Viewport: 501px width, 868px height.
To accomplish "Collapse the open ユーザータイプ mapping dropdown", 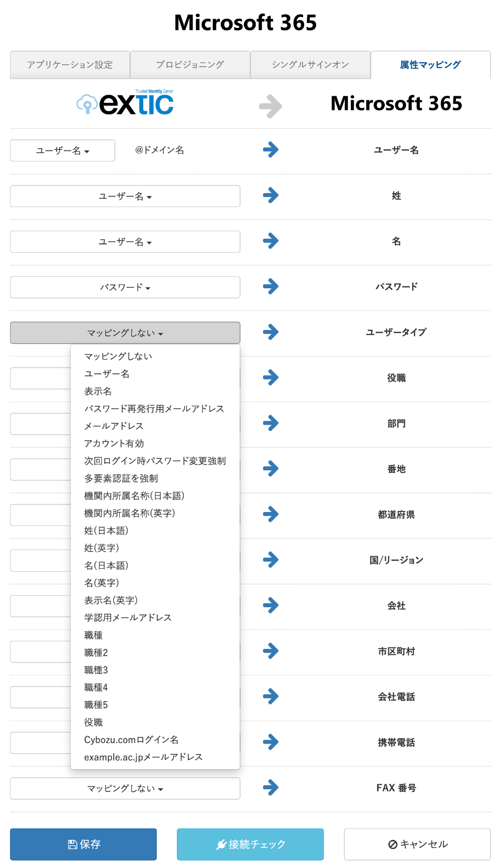I will pos(125,333).
